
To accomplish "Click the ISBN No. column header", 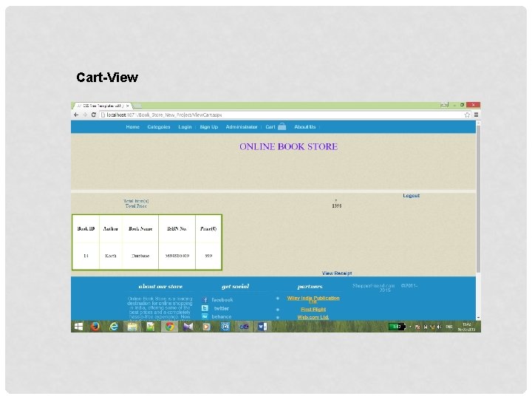I will (177, 228).
